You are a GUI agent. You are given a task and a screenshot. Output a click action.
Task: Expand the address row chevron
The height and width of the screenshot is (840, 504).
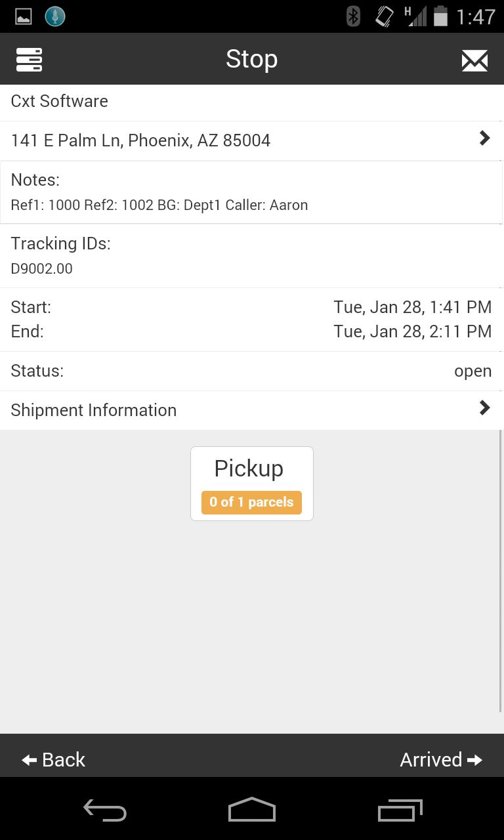click(x=484, y=138)
